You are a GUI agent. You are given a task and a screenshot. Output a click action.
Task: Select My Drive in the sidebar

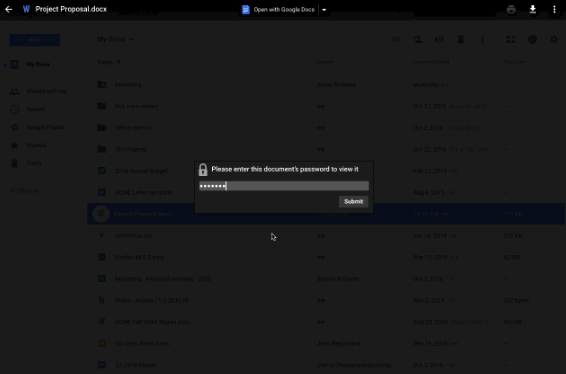(38, 64)
